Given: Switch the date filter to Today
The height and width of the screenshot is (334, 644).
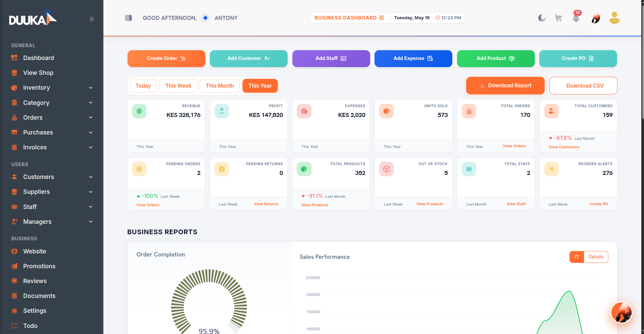Looking at the screenshot, I should tap(143, 86).
